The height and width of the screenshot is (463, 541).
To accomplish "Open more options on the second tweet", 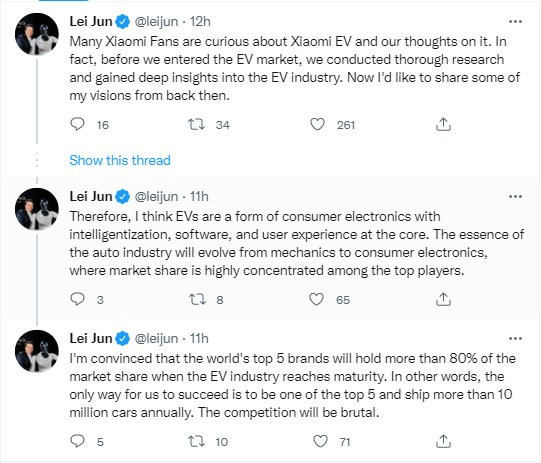I will (x=515, y=197).
